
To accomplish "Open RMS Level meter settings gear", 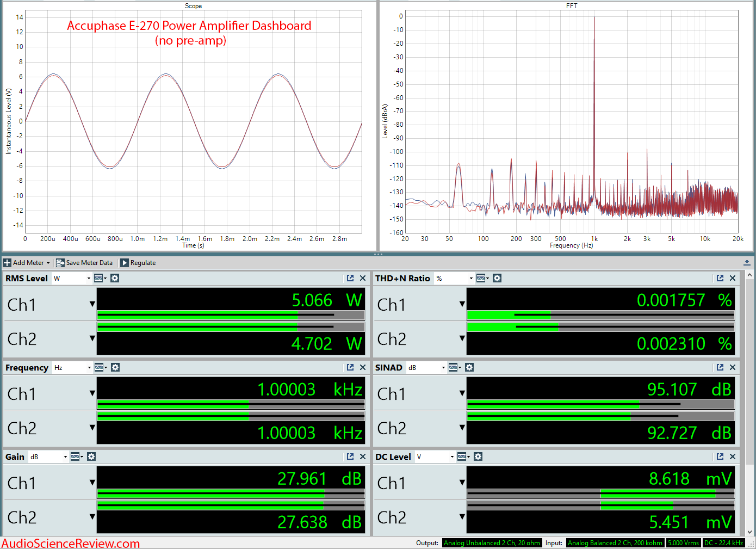I will point(115,278).
